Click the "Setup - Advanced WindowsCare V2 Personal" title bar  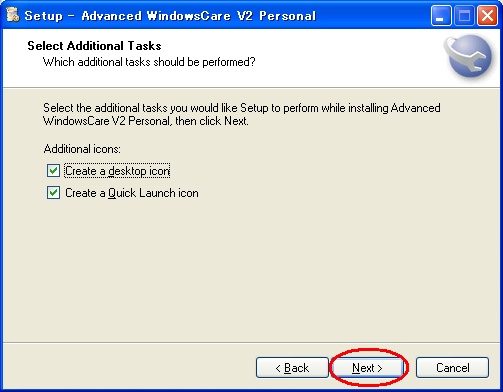click(x=170, y=16)
